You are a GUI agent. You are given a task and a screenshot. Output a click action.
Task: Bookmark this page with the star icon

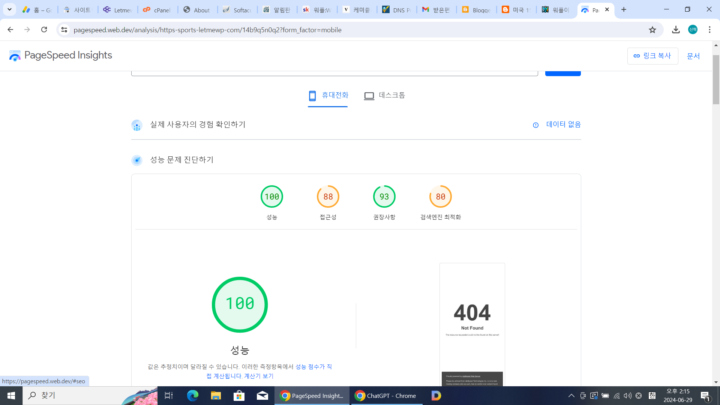point(653,30)
